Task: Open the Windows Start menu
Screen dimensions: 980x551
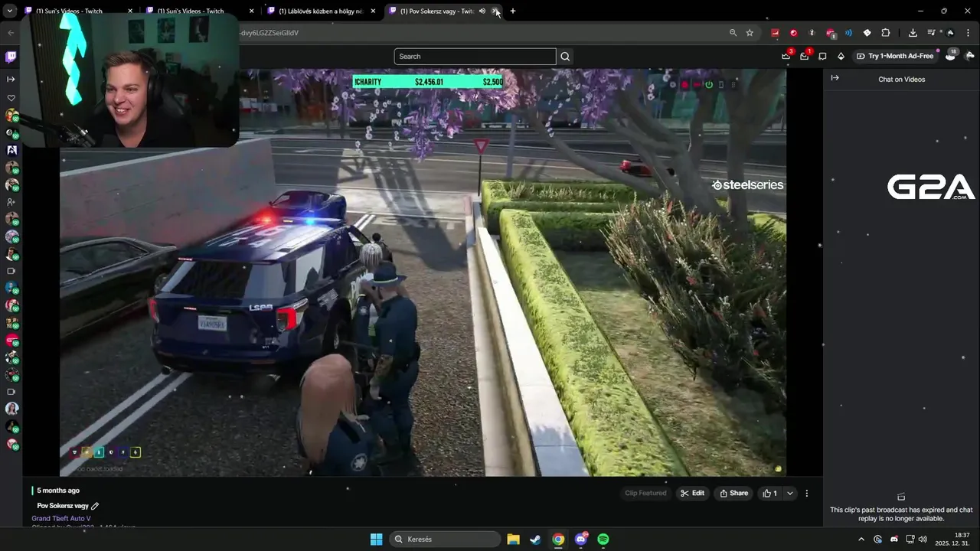Action: [376, 540]
